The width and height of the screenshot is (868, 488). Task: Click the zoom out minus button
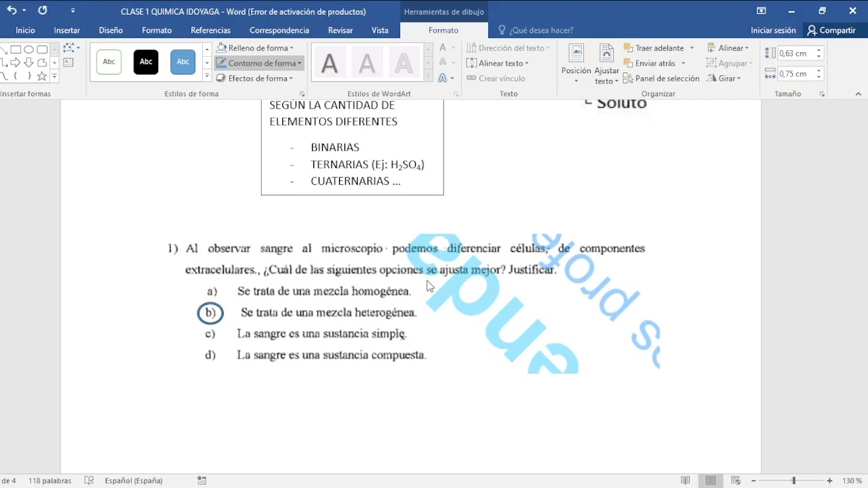coord(753,481)
